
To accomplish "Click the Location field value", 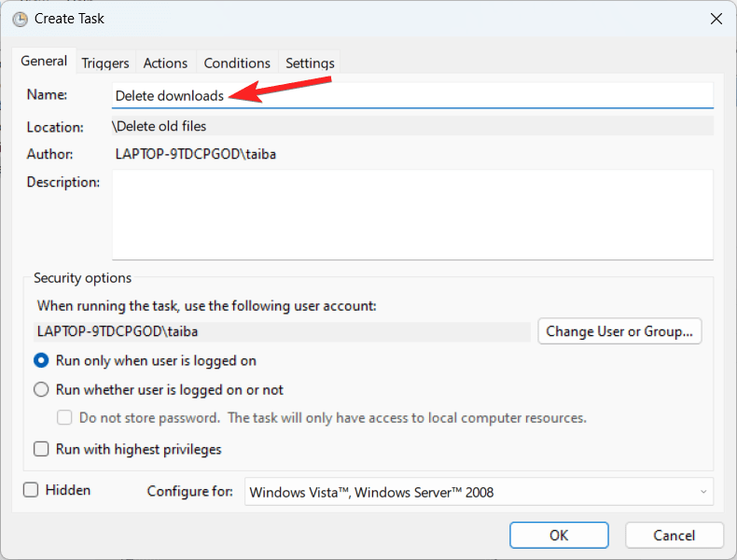I will 412,126.
